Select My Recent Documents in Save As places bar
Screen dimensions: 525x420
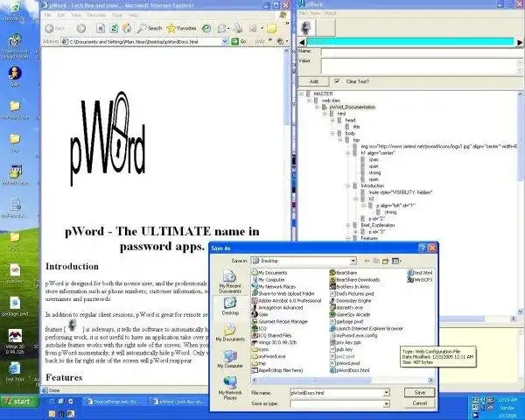(229, 282)
